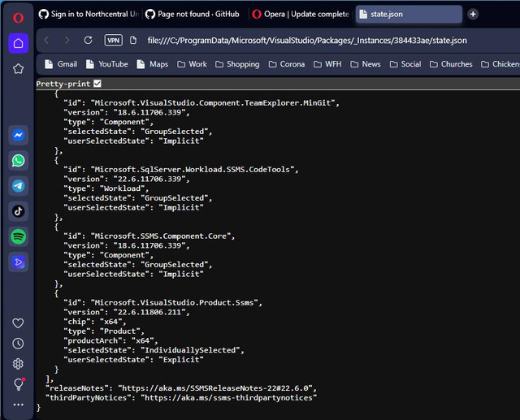Open TikTok from the sidebar

[18, 211]
